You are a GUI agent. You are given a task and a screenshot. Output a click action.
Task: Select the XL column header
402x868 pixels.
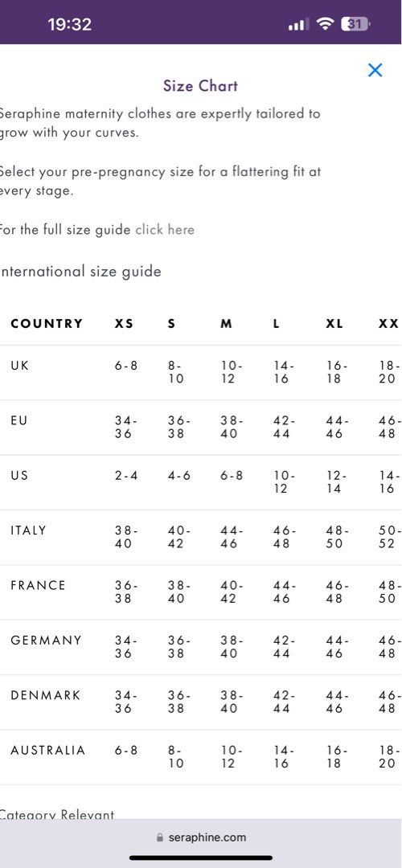click(x=334, y=323)
